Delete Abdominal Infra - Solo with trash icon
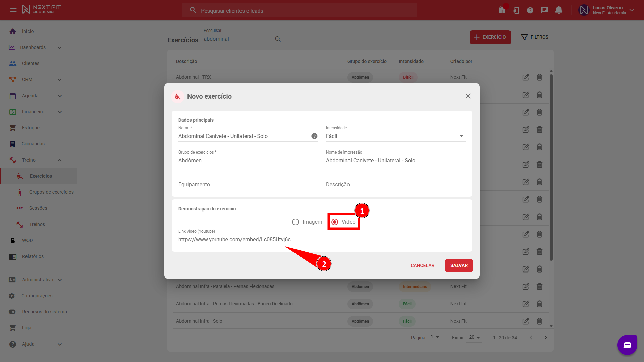Viewport: 644px width, 362px height. (539, 321)
